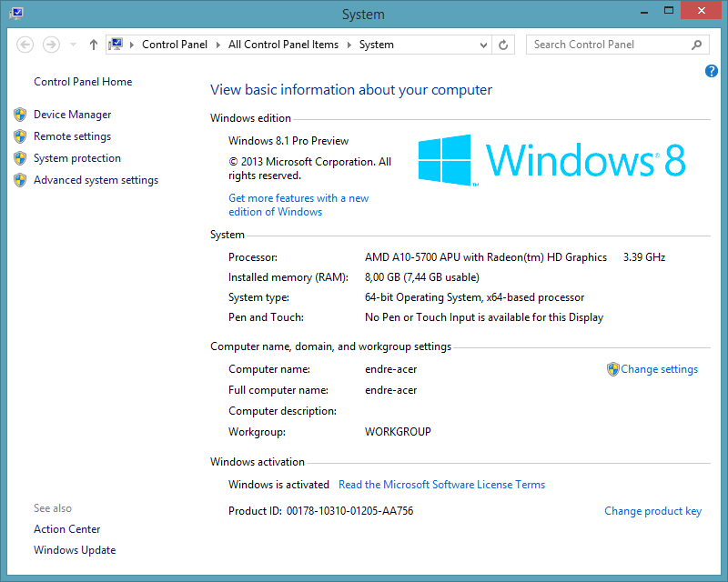This screenshot has width=728, height=582.
Task: Refresh the System page
Action: point(503,45)
